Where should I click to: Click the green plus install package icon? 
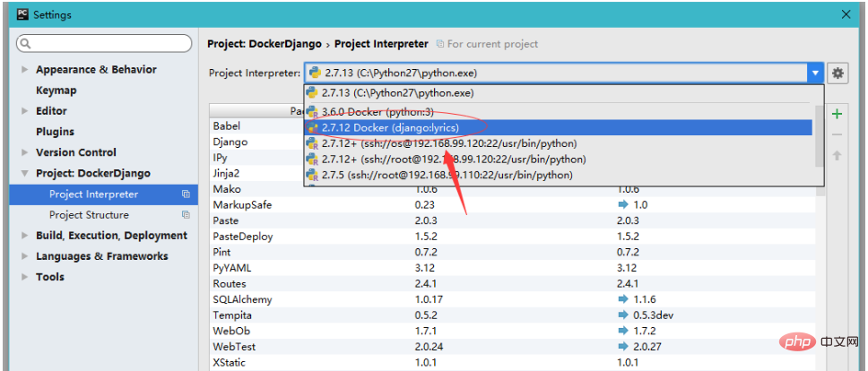pos(837,115)
